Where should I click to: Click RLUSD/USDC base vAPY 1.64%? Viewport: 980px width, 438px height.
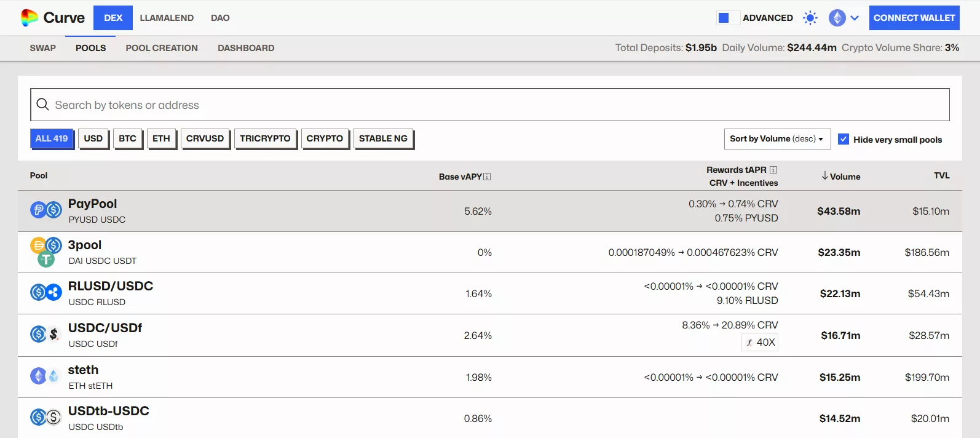pos(478,293)
